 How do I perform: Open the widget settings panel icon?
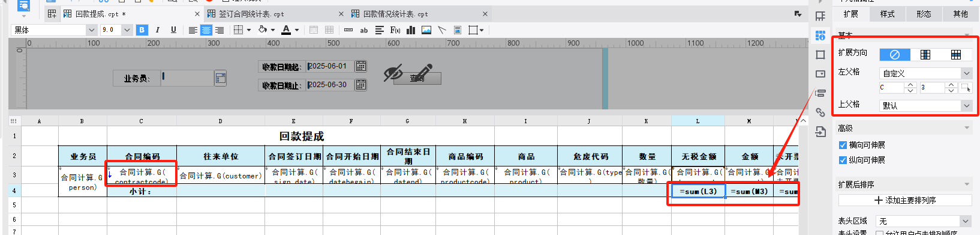pyautogui.click(x=820, y=74)
